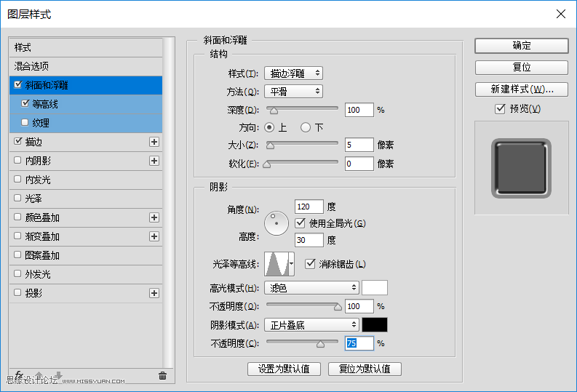Image resolution: width=577 pixels, height=392 pixels.
Task: Click the black shadow color swatch
Action: (x=375, y=324)
